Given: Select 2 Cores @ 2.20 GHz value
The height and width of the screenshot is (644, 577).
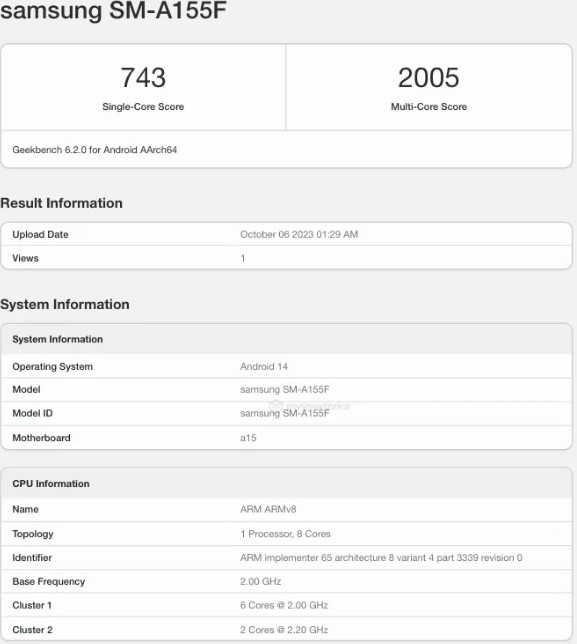Looking at the screenshot, I should [284, 630].
